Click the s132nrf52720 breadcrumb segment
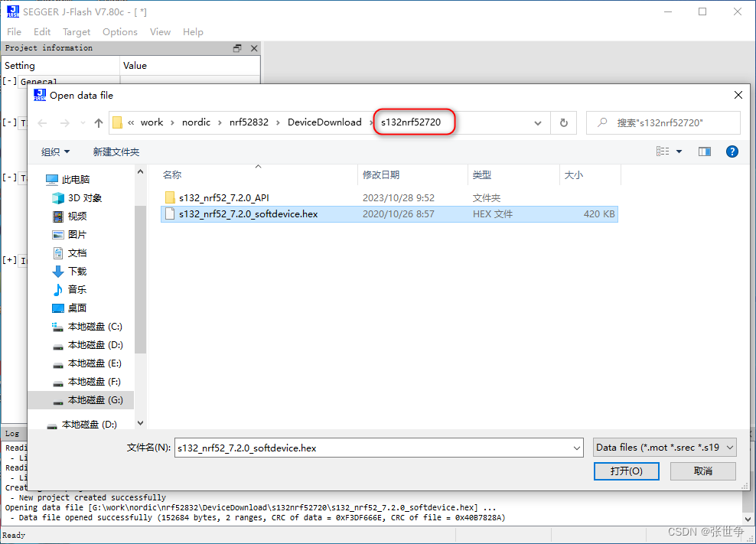 [x=411, y=122]
